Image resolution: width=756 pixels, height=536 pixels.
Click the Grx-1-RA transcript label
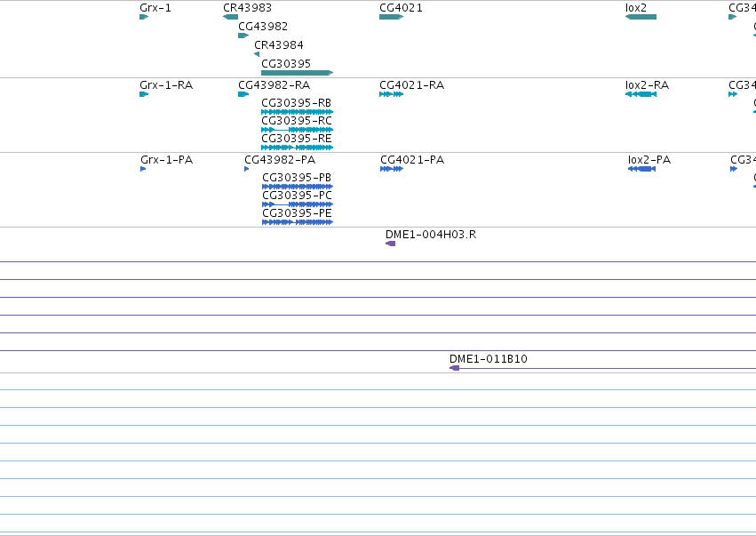(x=166, y=85)
